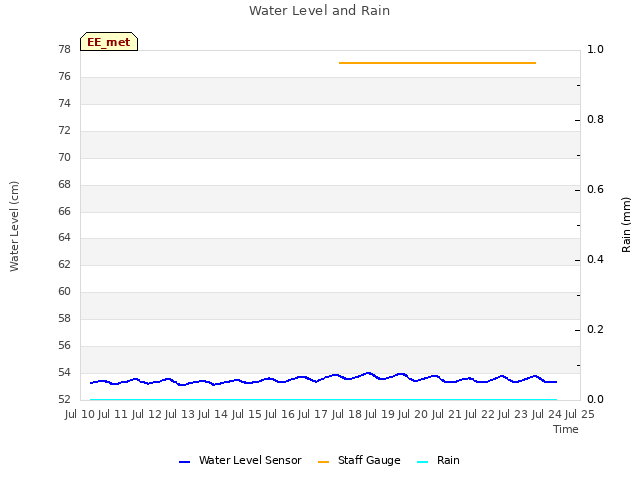Click the Jul 23 x-axis label
This screenshot has width=640, height=480.
click(x=513, y=415)
